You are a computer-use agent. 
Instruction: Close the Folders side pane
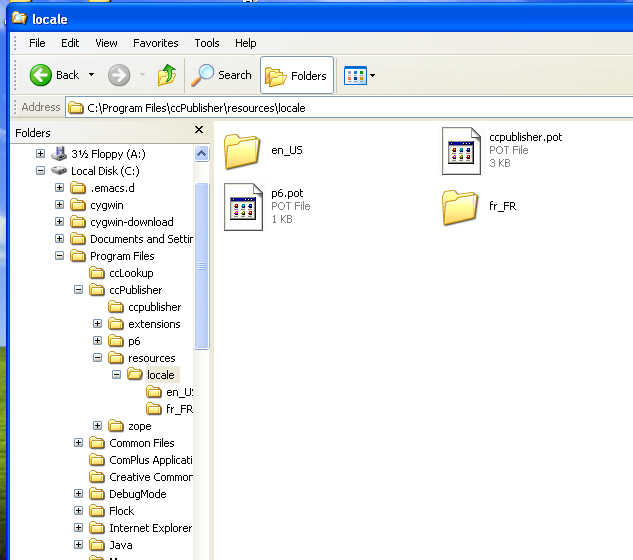199,130
